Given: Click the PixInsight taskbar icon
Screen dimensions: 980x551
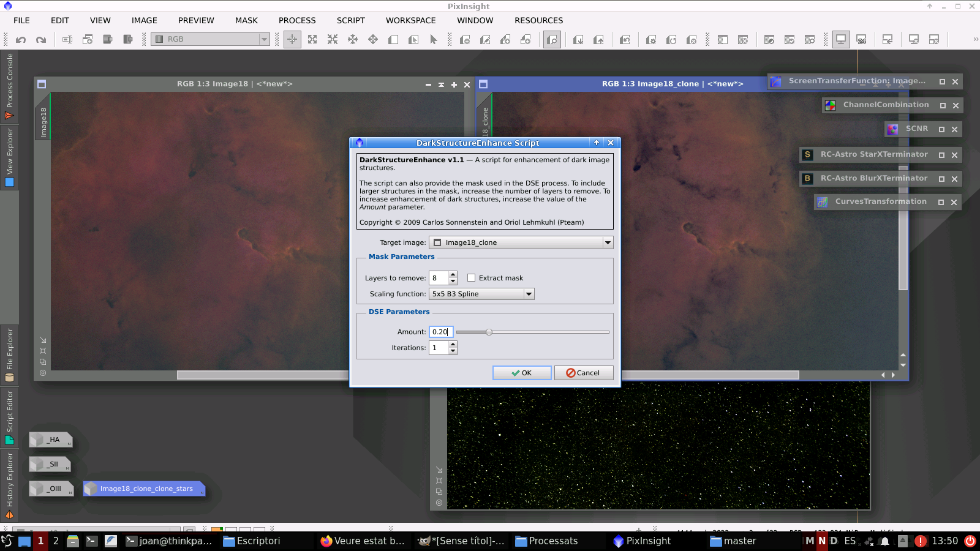Looking at the screenshot, I should pyautogui.click(x=642, y=541).
